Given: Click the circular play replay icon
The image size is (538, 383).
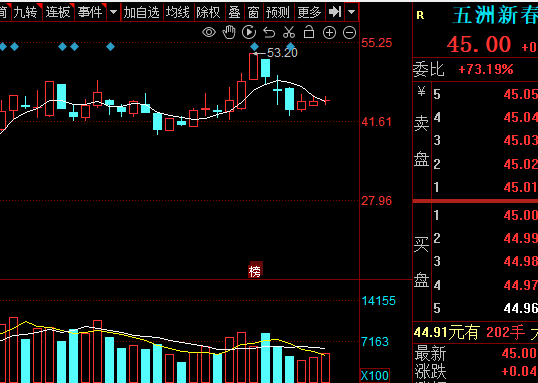Looking at the screenshot, I should [249, 33].
